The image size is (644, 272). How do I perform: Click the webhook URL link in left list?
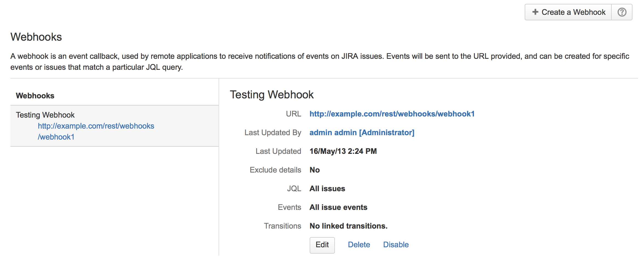pyautogui.click(x=96, y=126)
